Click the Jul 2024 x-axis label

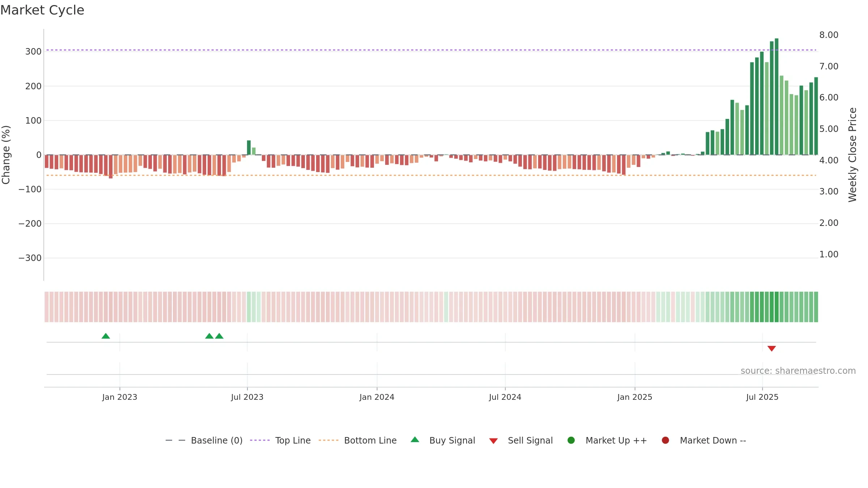coord(505,397)
